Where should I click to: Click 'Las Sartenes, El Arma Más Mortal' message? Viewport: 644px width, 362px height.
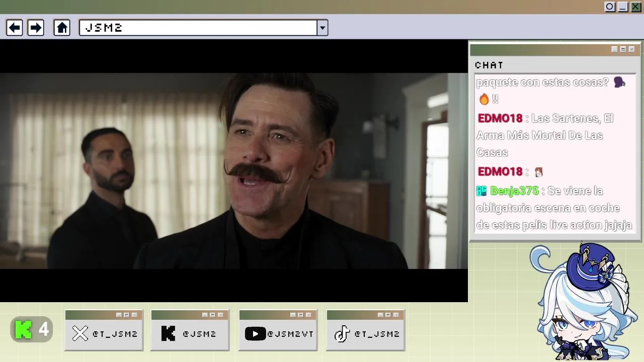(545, 136)
